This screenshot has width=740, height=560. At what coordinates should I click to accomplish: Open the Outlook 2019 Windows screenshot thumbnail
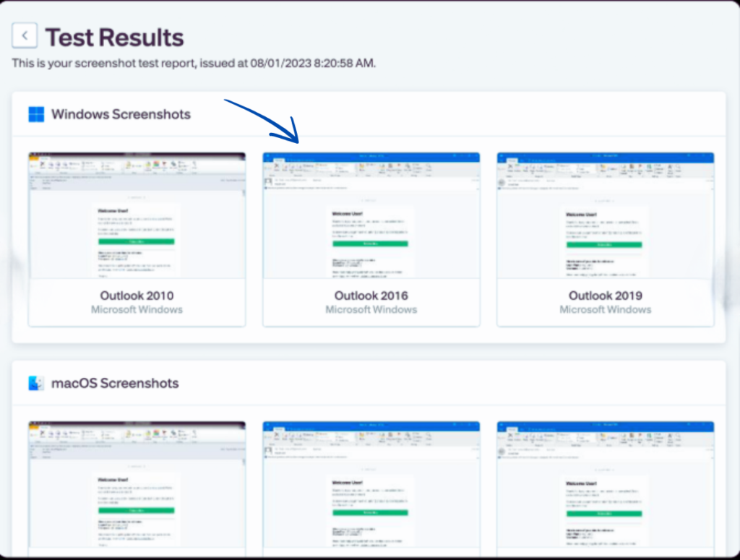point(606,215)
